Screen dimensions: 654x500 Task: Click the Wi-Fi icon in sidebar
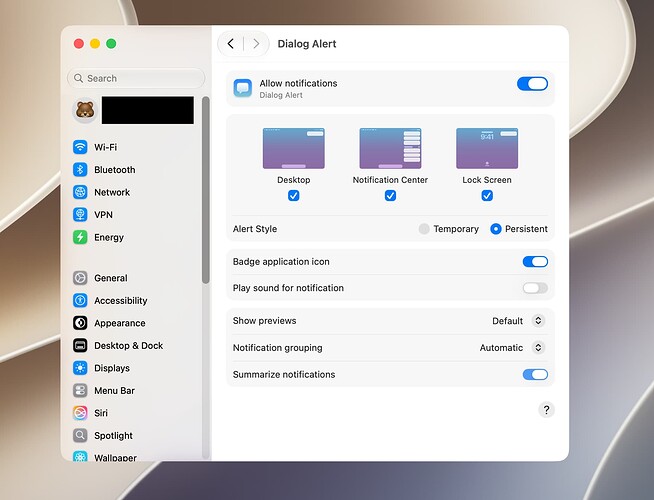click(x=80, y=147)
